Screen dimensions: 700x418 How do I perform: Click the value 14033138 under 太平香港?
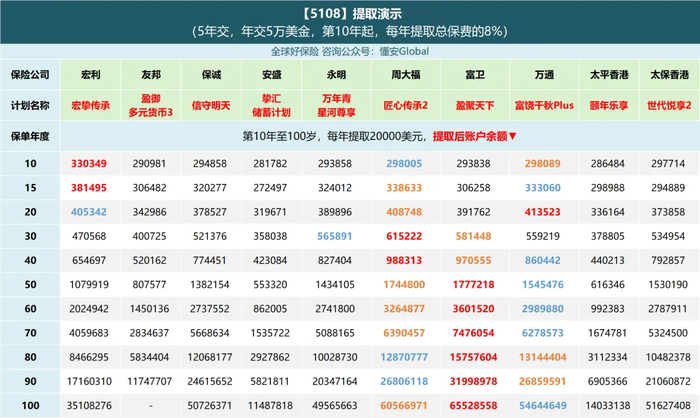tap(608, 405)
